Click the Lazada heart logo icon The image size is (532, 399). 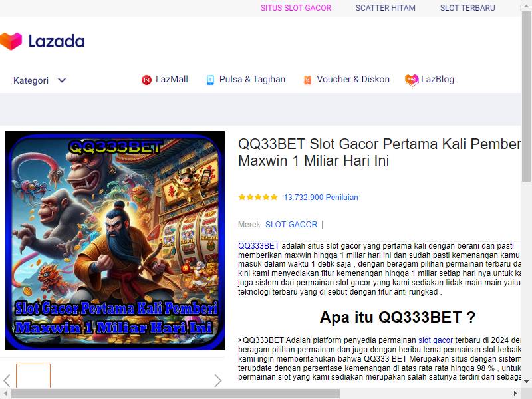tap(11, 41)
